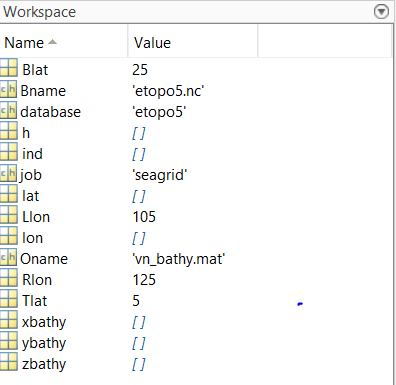The width and height of the screenshot is (396, 385).
Task: Select the char icon beside Oname
Action: click(8, 257)
